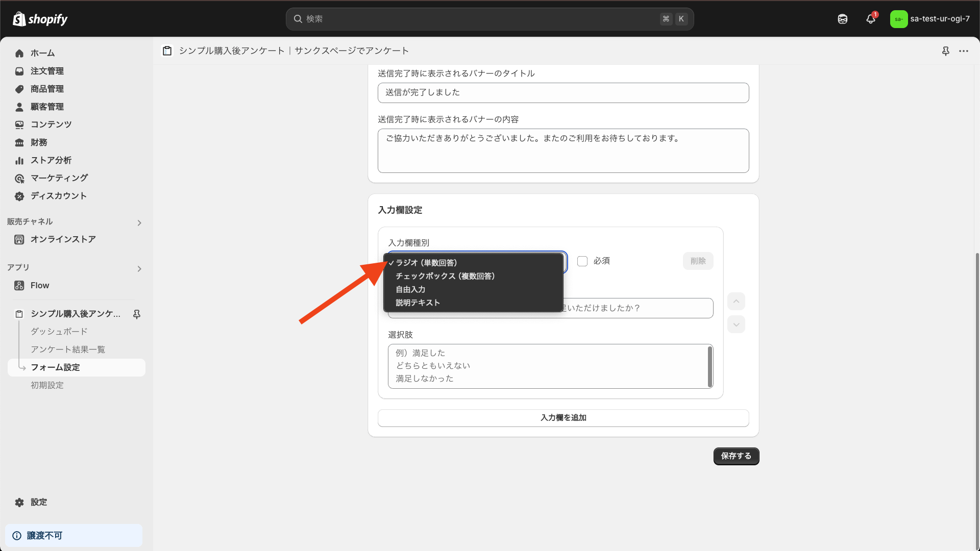
Task: Click the 入力欄を追加 button
Action: coord(563,418)
